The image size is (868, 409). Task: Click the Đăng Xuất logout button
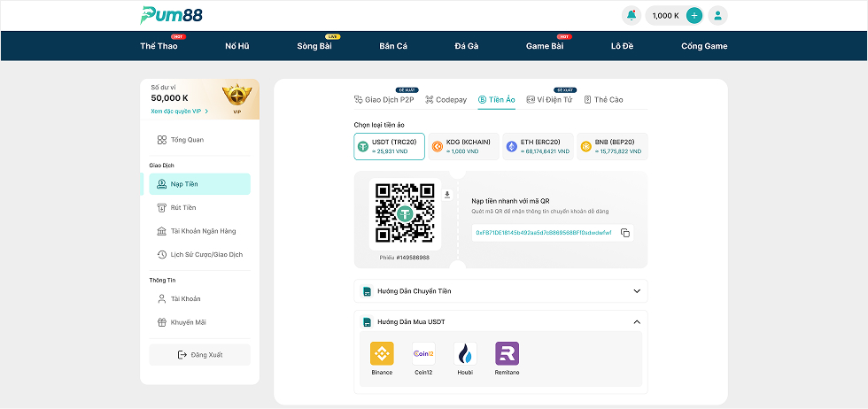coord(199,355)
